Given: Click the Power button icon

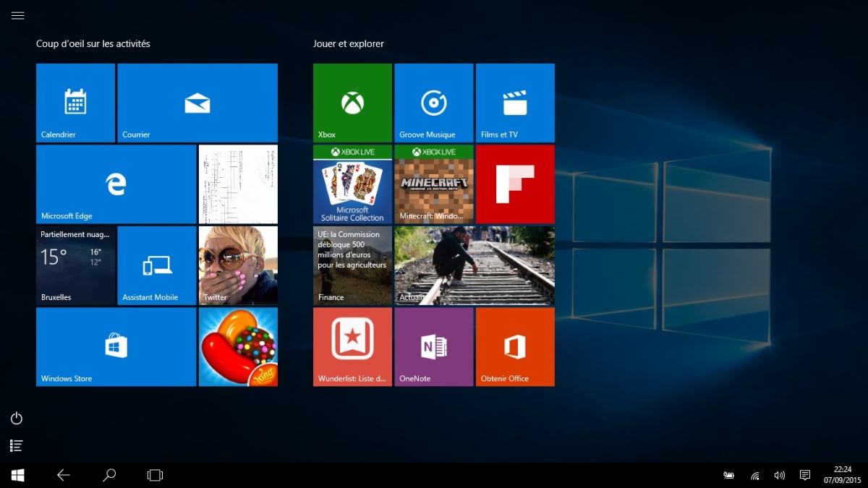Looking at the screenshot, I should (17, 419).
